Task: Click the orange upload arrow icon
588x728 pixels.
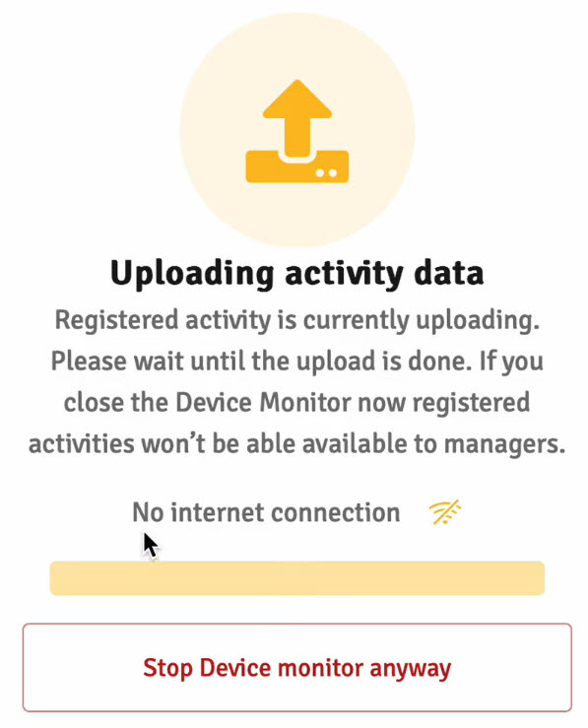Action: click(x=297, y=131)
